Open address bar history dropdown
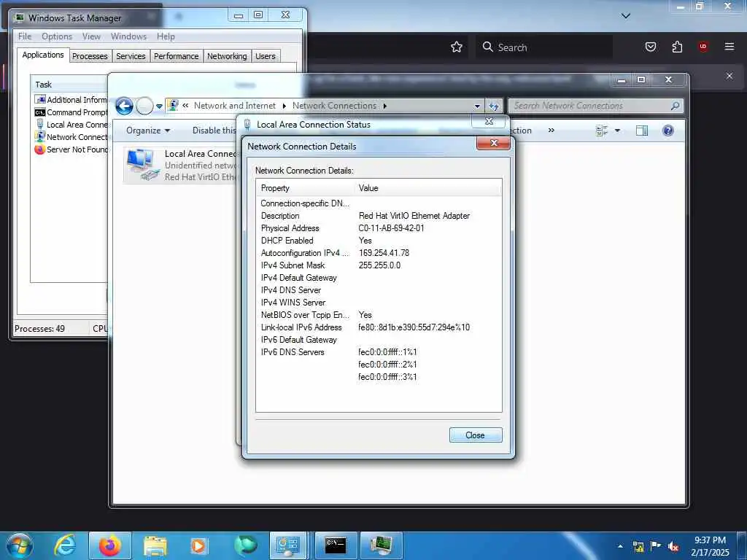 [477, 106]
